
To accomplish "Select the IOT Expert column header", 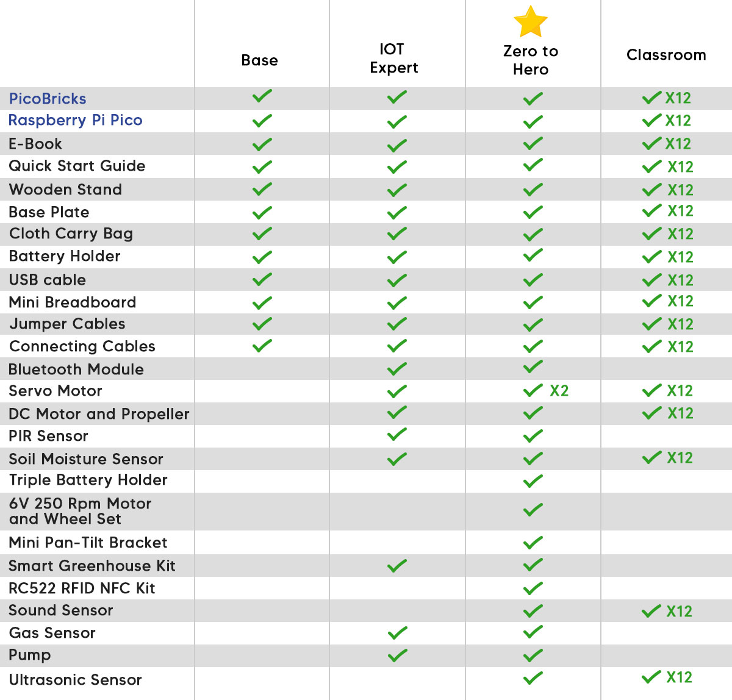I will coord(393,59).
